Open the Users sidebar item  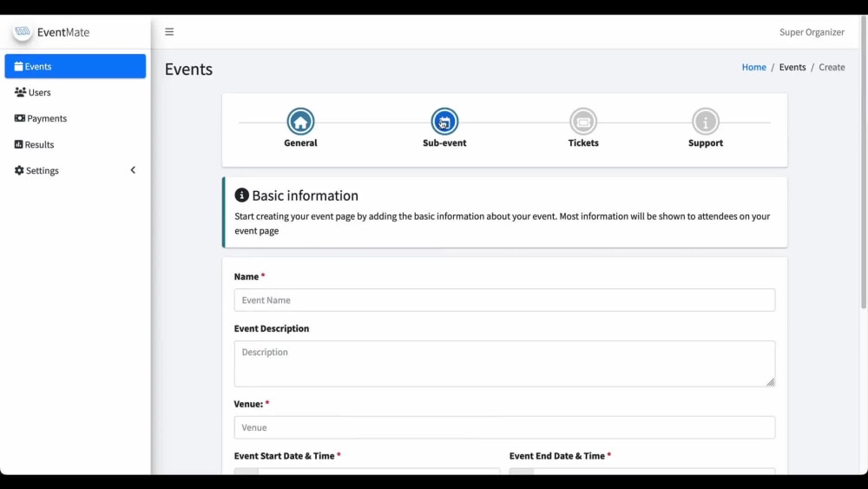pos(76,92)
